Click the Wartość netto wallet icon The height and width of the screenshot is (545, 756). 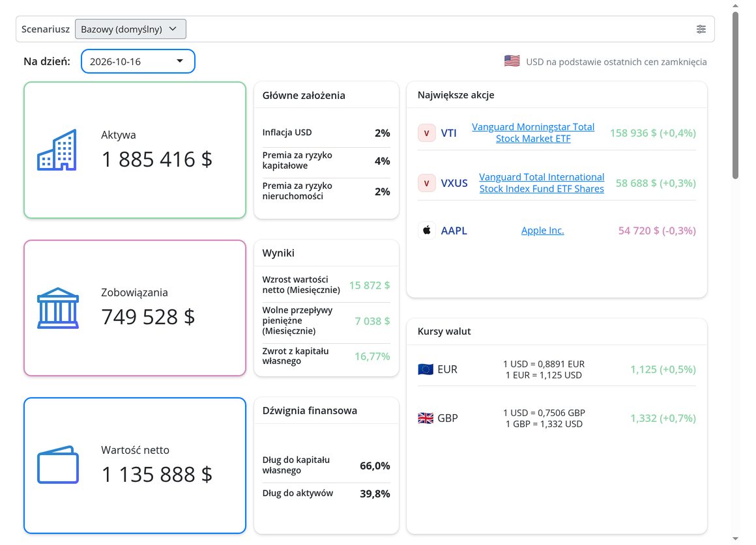tap(58, 464)
